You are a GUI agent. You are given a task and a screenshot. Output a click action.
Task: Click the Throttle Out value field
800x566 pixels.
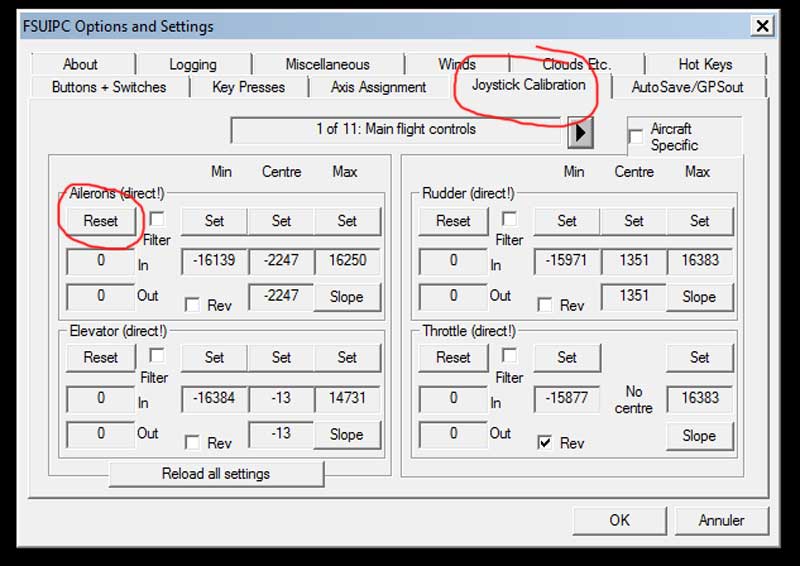pyautogui.click(x=453, y=434)
